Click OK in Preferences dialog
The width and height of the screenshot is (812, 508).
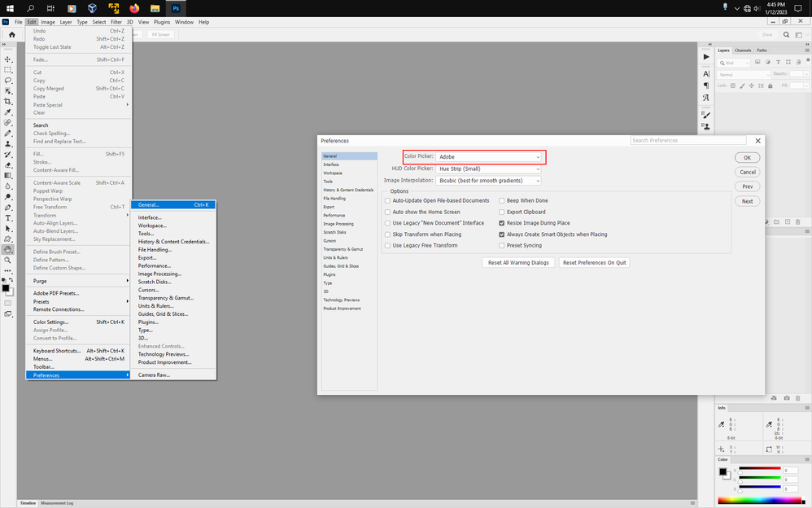click(747, 158)
